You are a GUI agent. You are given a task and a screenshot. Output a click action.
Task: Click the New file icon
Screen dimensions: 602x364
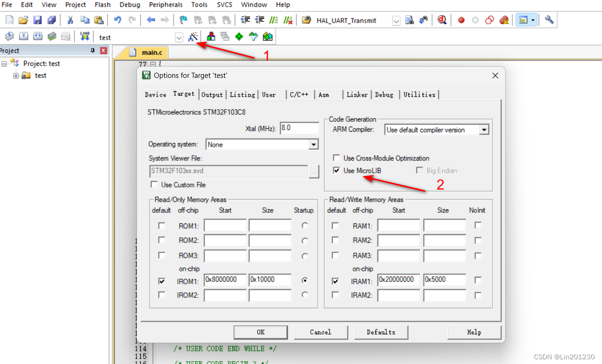click(x=9, y=20)
